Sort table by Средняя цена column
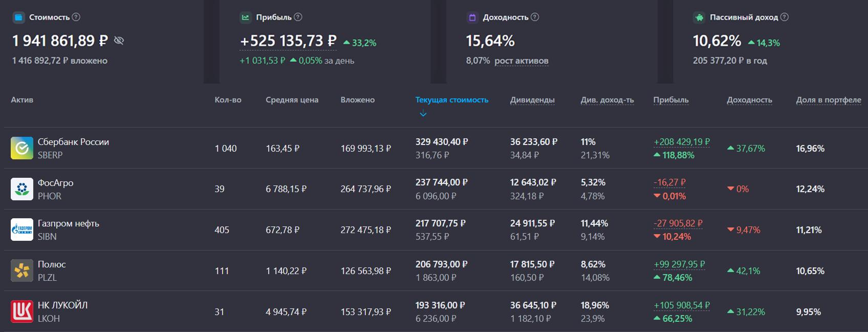This screenshot has height=332, width=868. coord(292,100)
